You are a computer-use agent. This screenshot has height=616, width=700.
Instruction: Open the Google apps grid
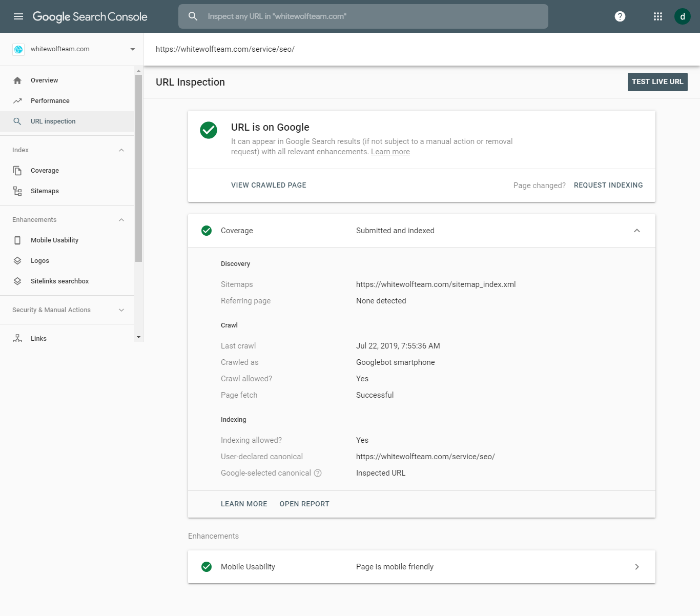click(x=658, y=16)
